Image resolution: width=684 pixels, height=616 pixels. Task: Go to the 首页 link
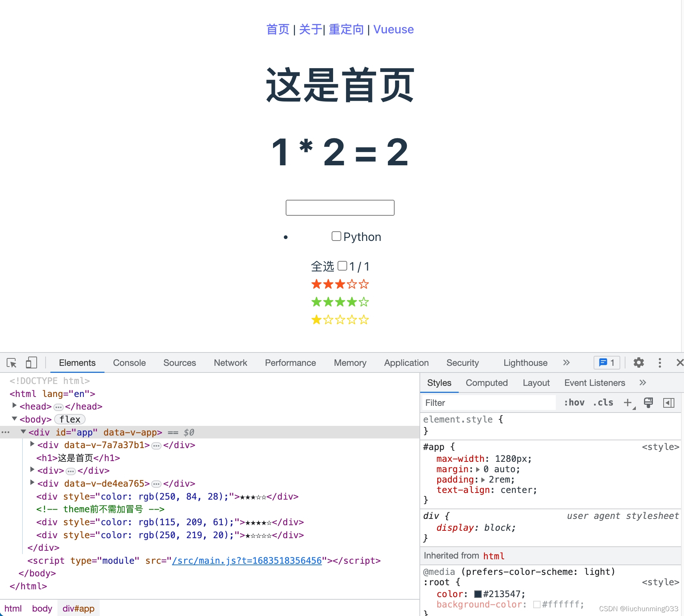point(278,29)
